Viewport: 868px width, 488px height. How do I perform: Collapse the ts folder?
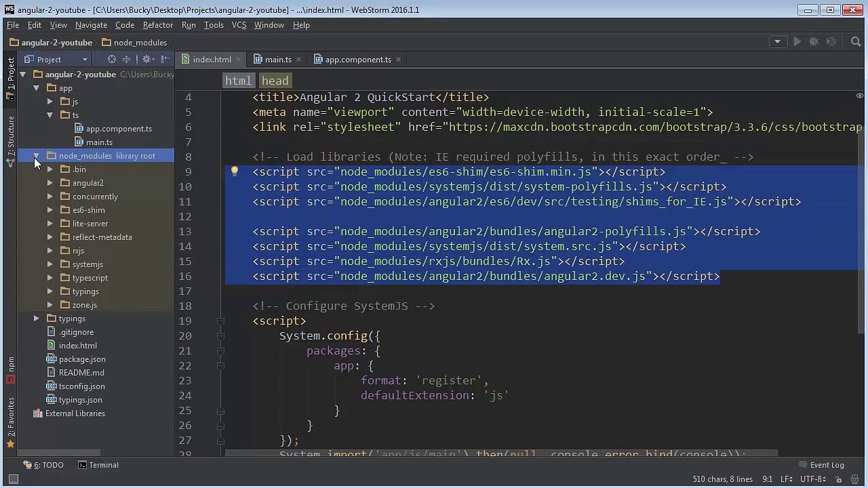pyautogui.click(x=50, y=115)
